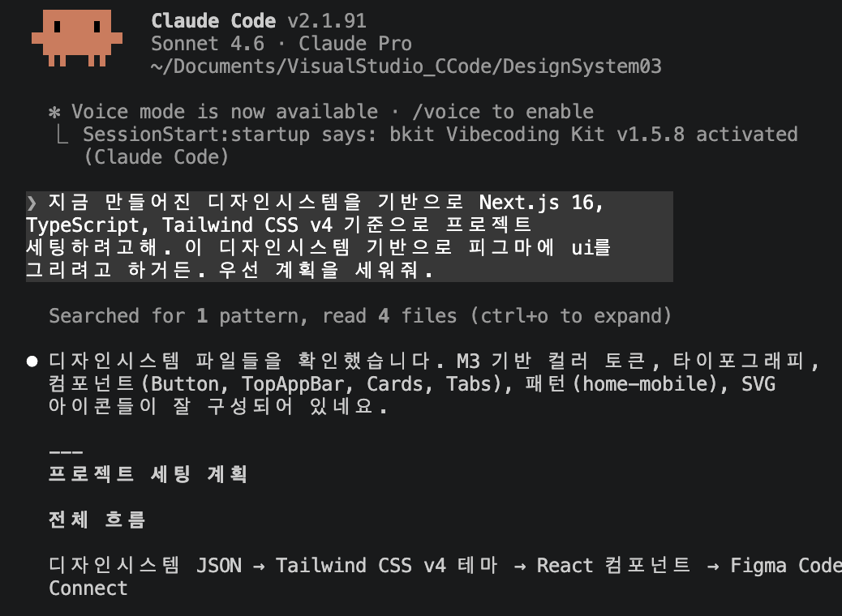Click the horizontal dashed separator above the plan heading
This screenshot has width=842, height=616.
[x=66, y=452]
